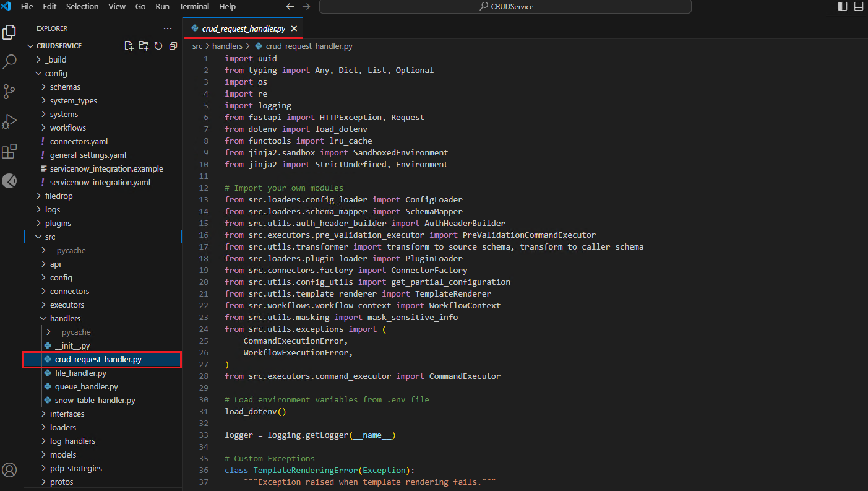Select crud_request_handler.py in Explorer tree

point(103,359)
